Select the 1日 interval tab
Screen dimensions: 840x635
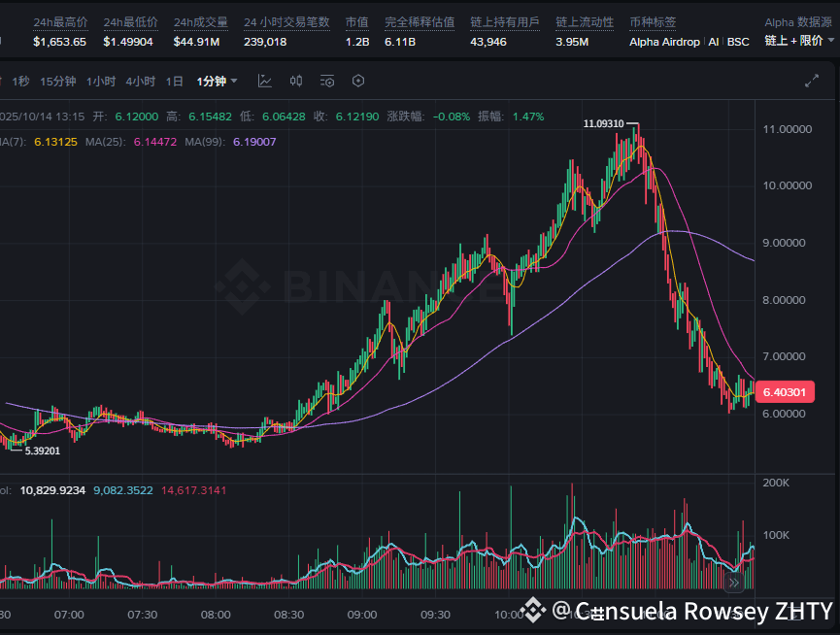click(174, 82)
